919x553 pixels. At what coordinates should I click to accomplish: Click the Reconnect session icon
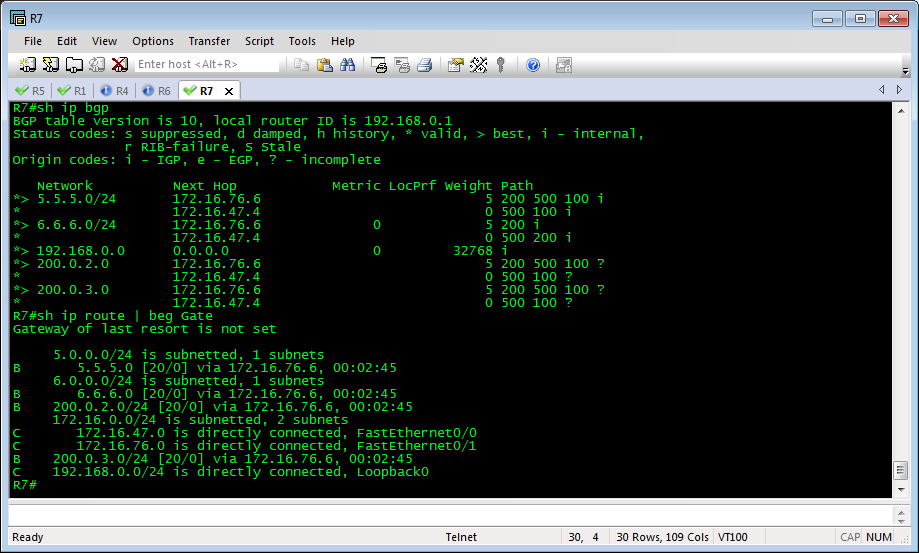97,65
